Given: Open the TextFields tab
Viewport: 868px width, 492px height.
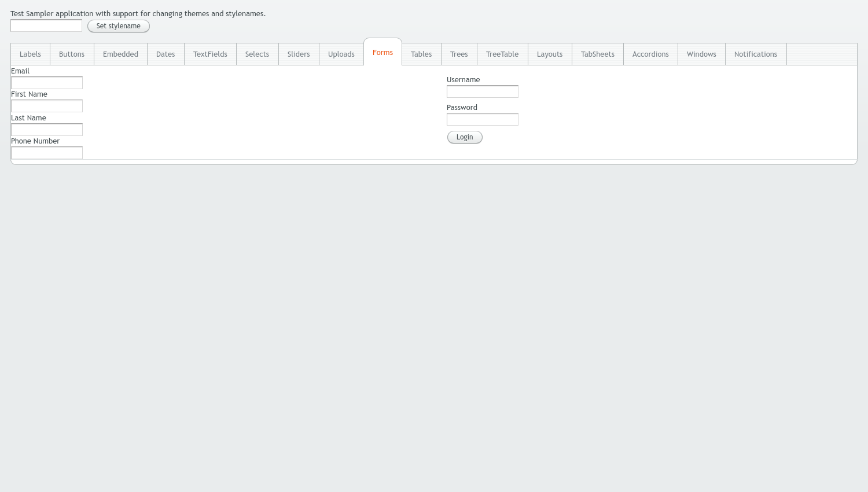Looking at the screenshot, I should tap(210, 54).
